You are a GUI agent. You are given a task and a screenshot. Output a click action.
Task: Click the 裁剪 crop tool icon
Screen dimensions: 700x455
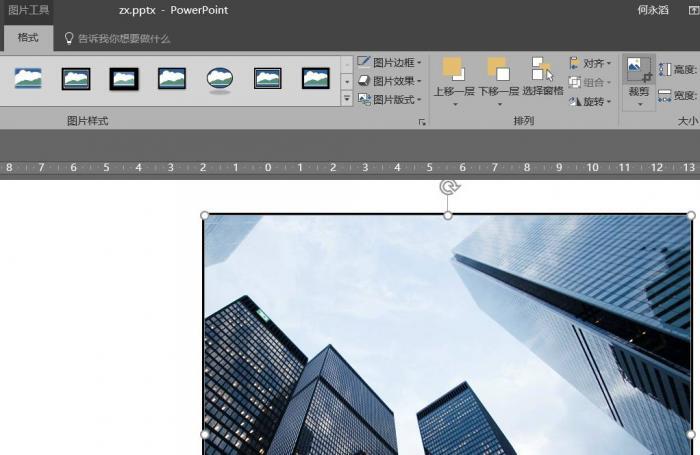(x=639, y=70)
